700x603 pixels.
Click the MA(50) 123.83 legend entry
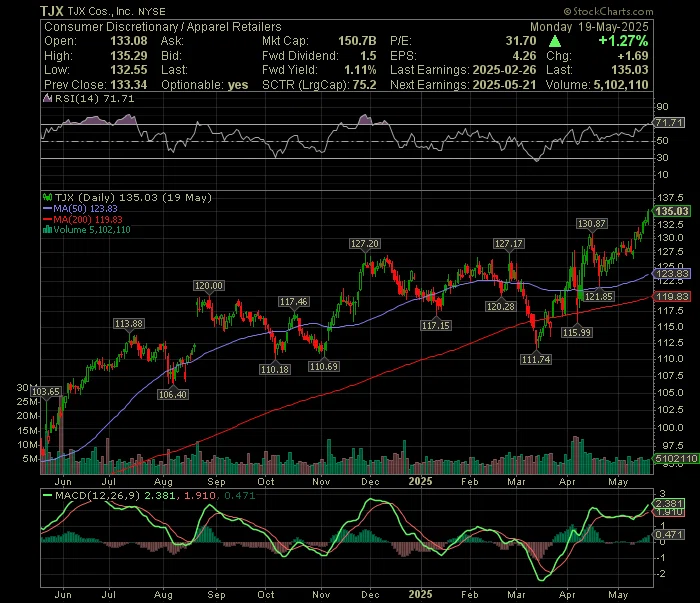pyautogui.click(x=80, y=208)
